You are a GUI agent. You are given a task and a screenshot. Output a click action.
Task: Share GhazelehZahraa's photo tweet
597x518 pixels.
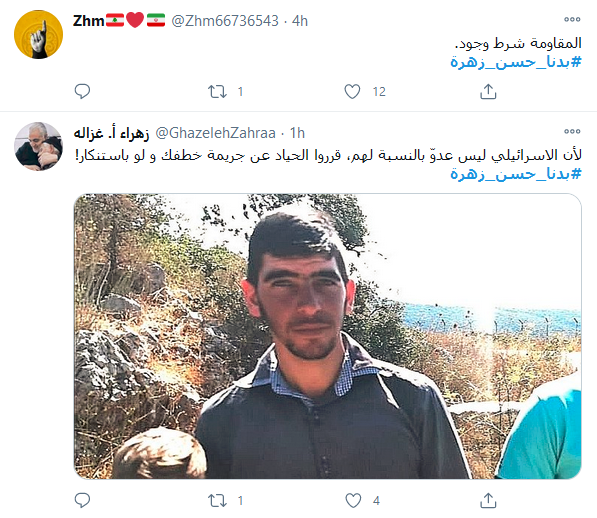click(488, 500)
